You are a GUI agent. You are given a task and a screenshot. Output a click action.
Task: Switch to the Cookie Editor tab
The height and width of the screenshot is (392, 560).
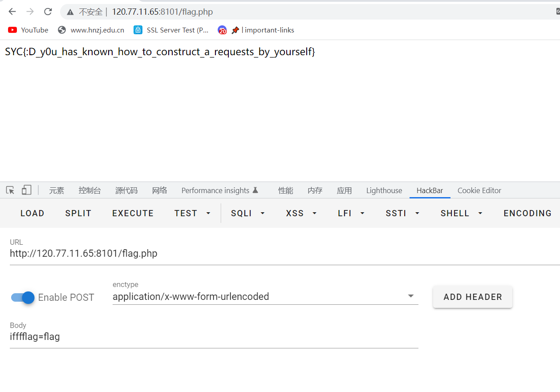pos(479,190)
